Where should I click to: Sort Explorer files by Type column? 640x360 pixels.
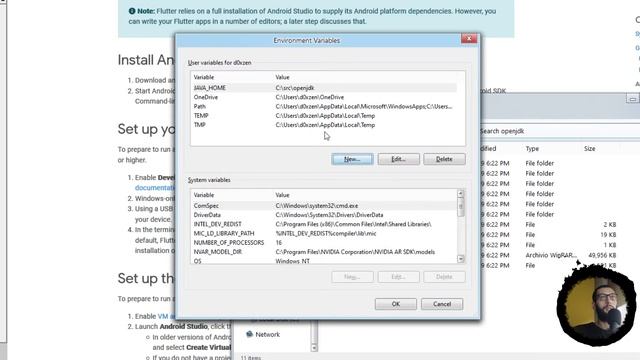(x=532, y=149)
